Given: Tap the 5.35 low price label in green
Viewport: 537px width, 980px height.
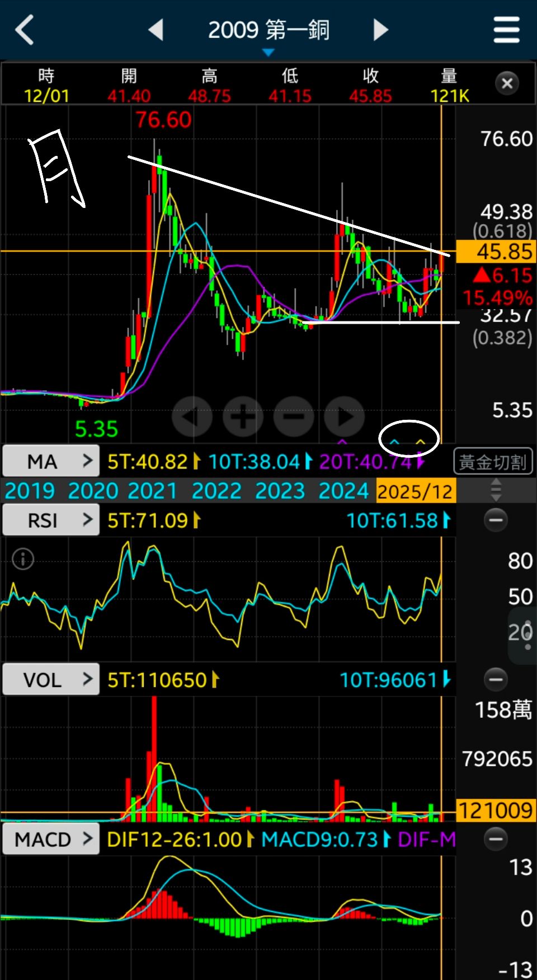Looking at the screenshot, I should coord(96,429).
